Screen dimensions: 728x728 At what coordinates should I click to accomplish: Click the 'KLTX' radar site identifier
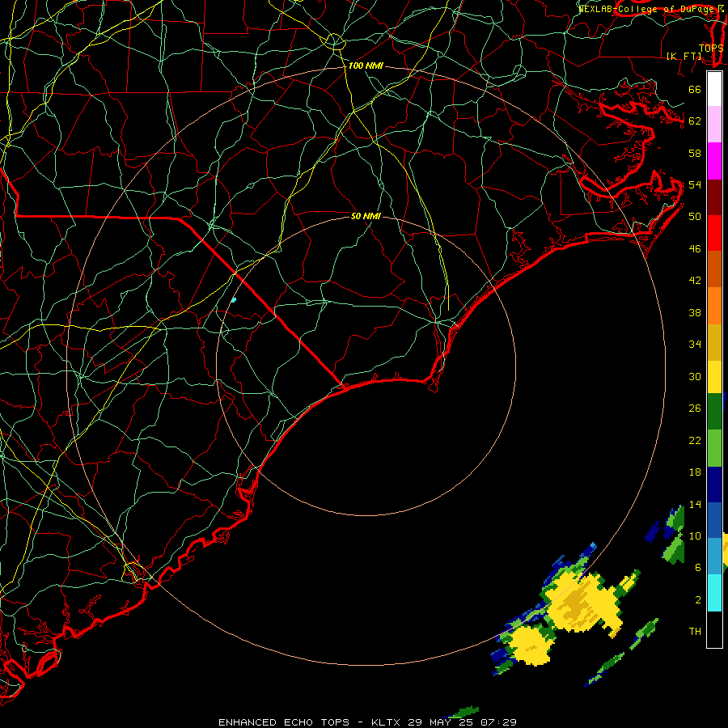(x=387, y=722)
